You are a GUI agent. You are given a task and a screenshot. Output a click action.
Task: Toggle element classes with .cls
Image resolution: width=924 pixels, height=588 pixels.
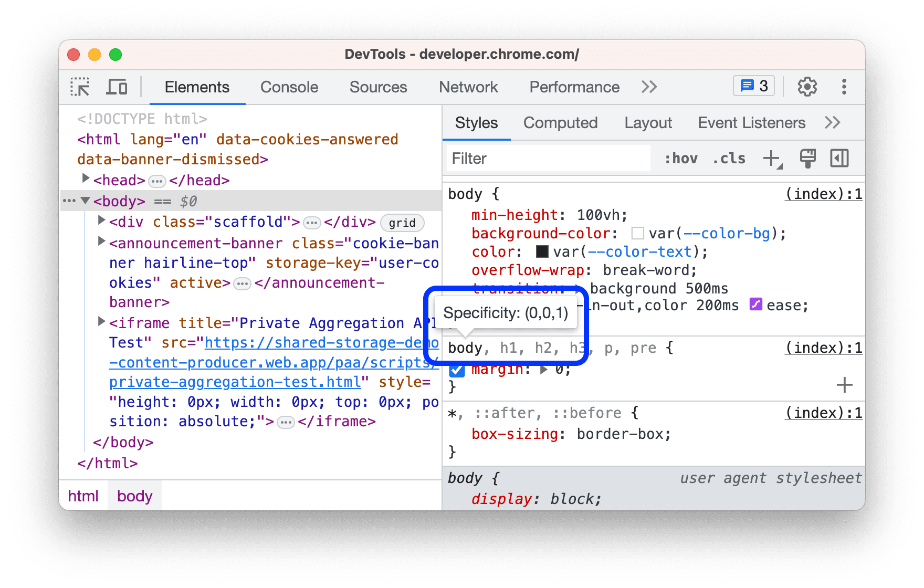(x=728, y=158)
